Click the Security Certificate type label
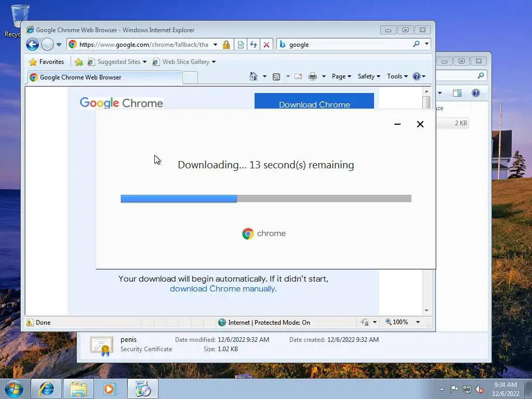Image resolution: width=532 pixels, height=399 pixels. pos(146,349)
